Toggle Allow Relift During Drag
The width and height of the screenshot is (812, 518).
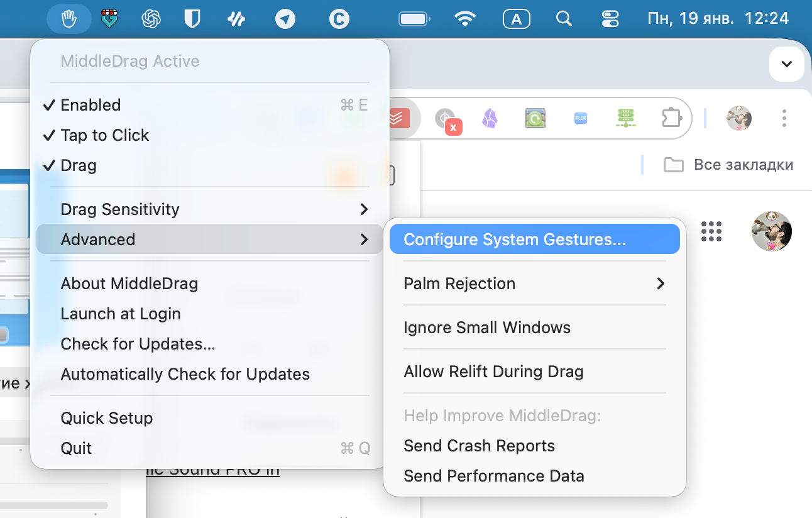coord(535,372)
